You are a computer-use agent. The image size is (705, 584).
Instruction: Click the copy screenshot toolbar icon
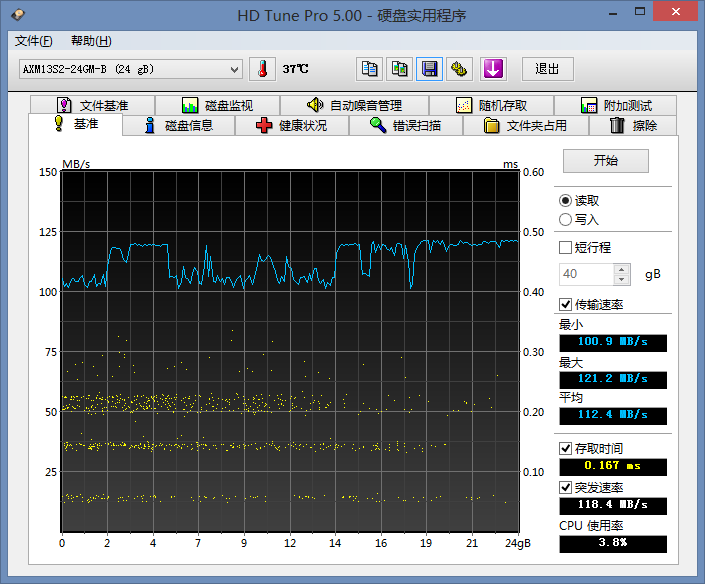pos(399,69)
